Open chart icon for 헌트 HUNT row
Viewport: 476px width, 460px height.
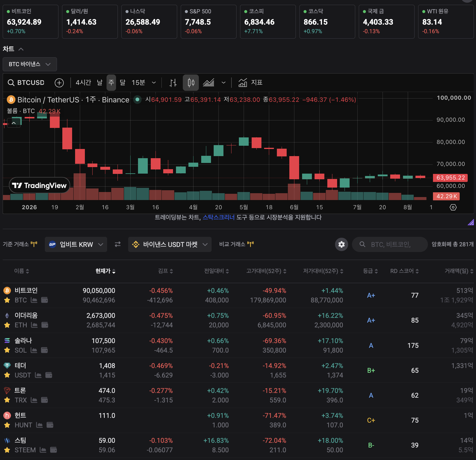(x=39, y=425)
